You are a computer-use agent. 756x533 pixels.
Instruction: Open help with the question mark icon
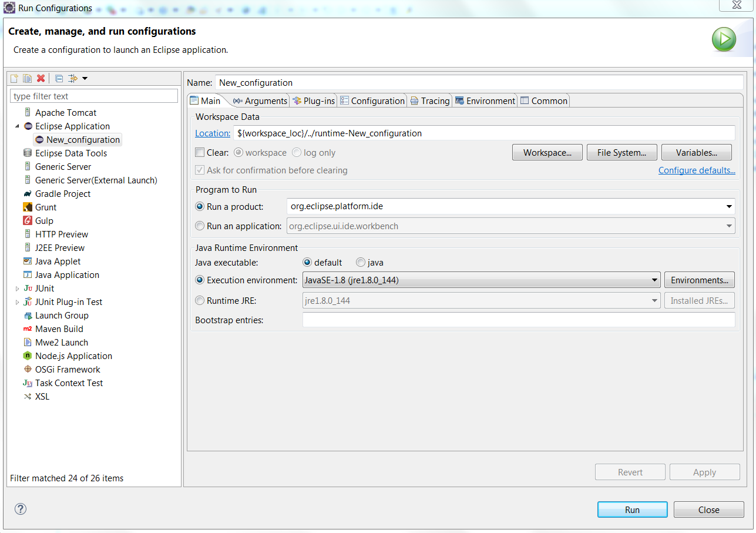(x=21, y=509)
